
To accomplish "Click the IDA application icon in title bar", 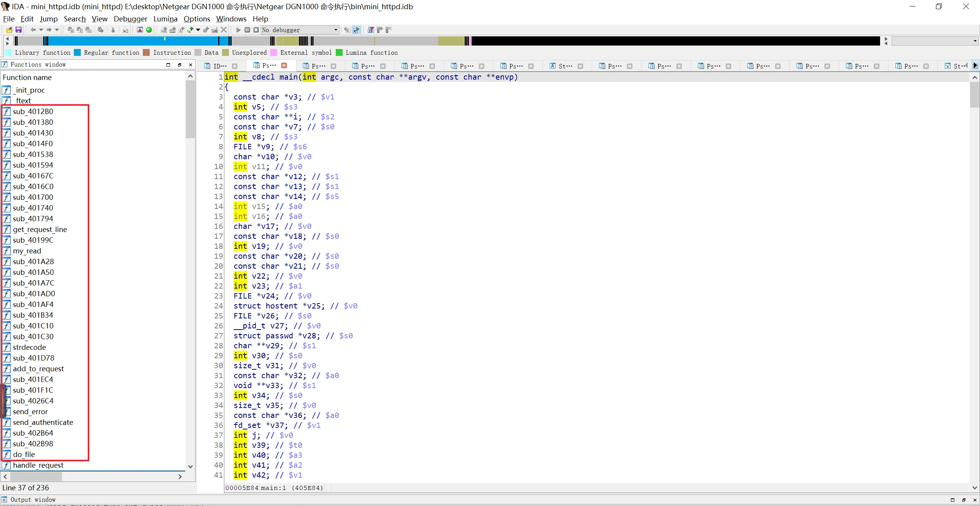I will pyautogui.click(x=5, y=6).
